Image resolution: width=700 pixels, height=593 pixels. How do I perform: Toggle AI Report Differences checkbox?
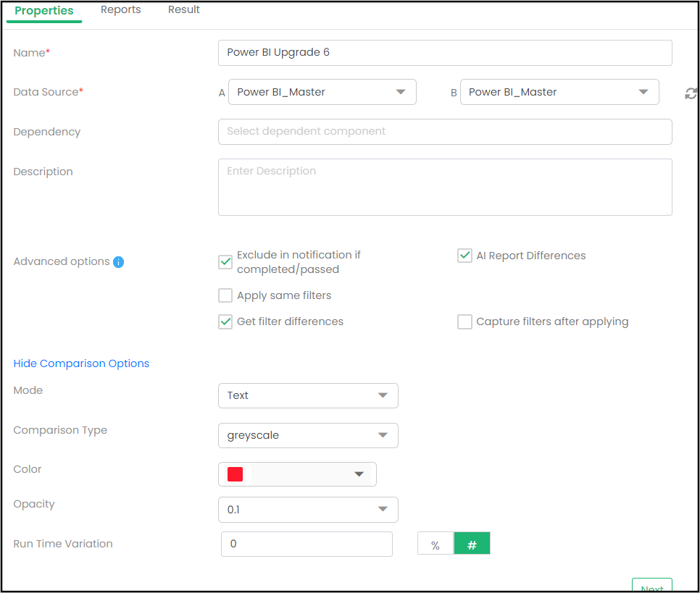point(464,256)
